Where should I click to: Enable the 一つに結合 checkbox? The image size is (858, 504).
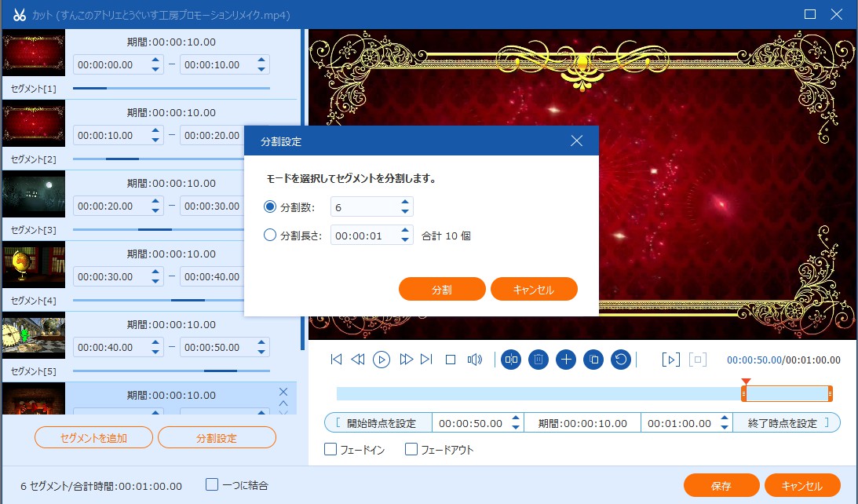click(210, 485)
